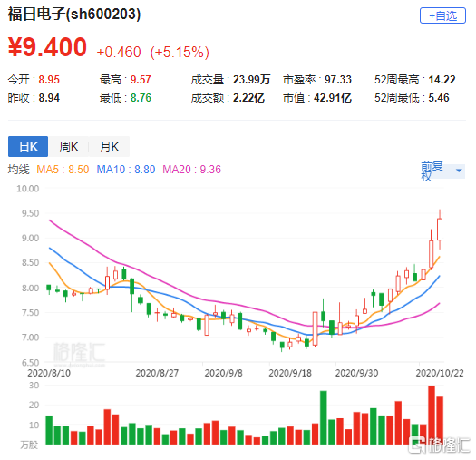Click MA10 : 8.80 legend label
This screenshot has width=476, height=460.
126,170
